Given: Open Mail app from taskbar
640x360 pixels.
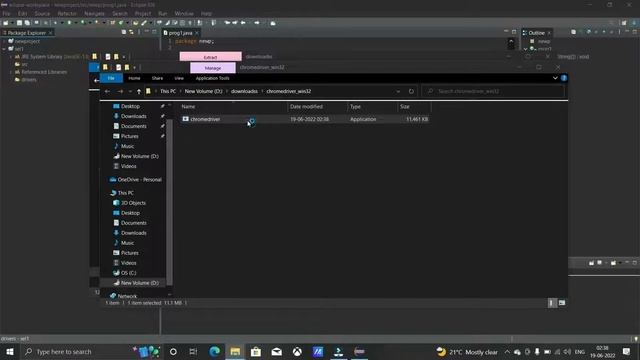Looking at the screenshot, I should tap(276, 351).
